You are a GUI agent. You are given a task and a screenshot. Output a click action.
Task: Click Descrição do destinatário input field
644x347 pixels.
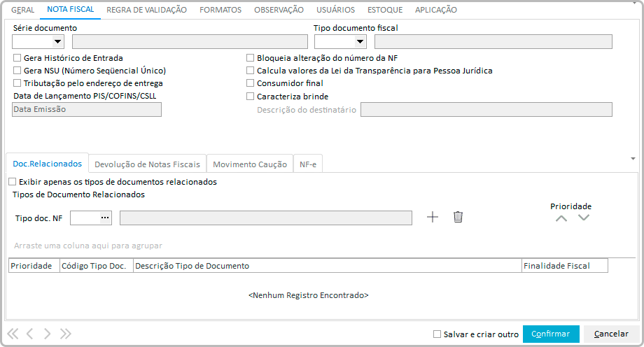click(x=486, y=110)
